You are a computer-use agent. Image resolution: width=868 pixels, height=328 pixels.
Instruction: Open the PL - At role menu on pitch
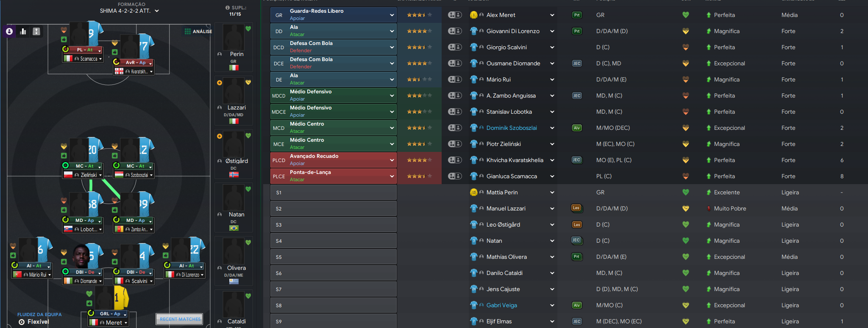click(x=100, y=50)
